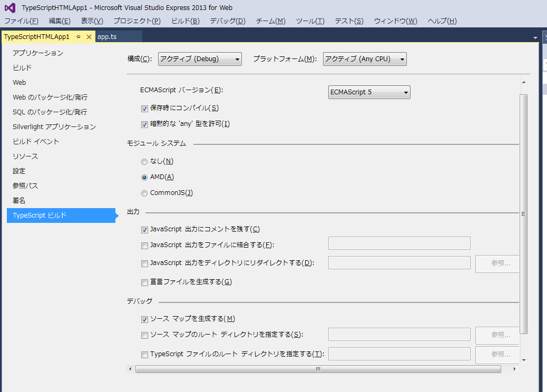Viewport: 547px width, 392px height.
Task: Open the ビルド settings page
Action: pos(22,67)
